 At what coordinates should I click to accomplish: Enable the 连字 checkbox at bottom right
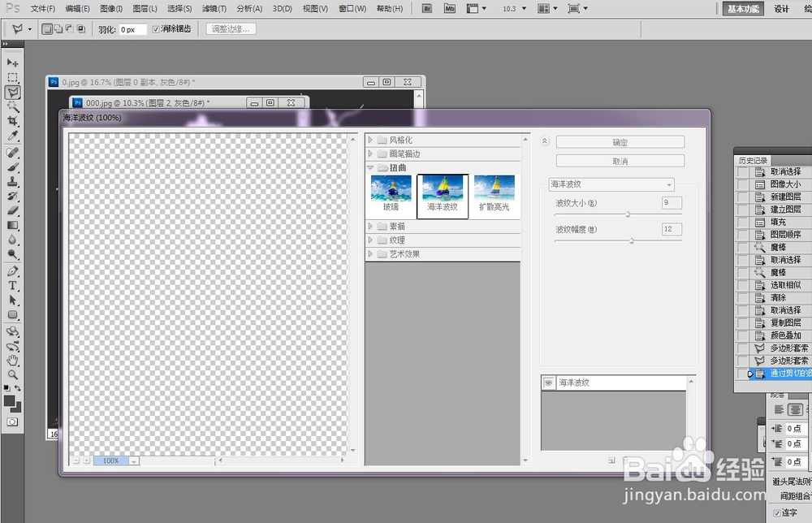[x=776, y=512]
